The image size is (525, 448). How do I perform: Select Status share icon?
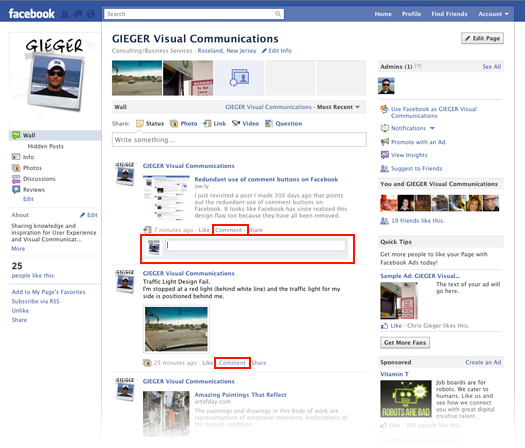pos(140,124)
